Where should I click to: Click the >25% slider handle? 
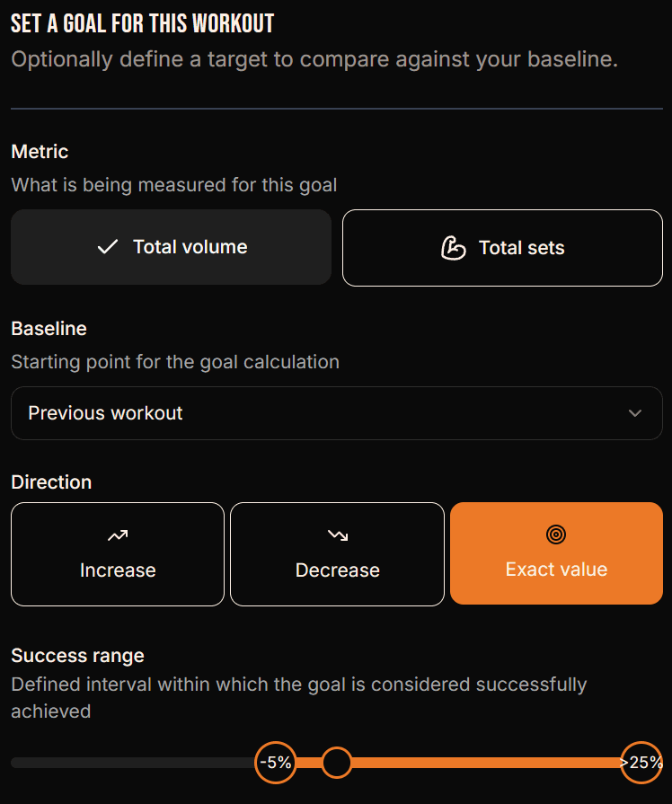641,763
